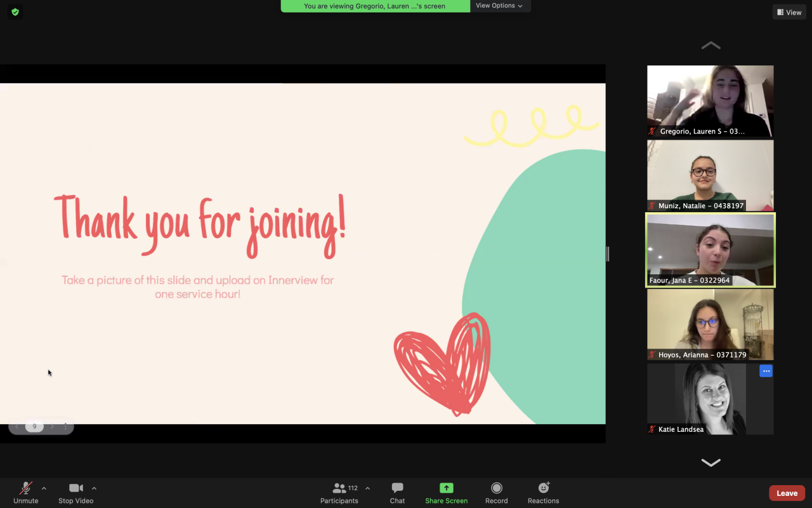
Task: Open the View Options dropdown
Action: click(x=500, y=6)
